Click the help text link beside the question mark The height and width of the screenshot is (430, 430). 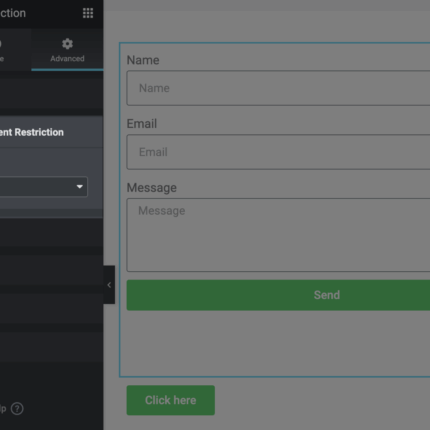pos(3,409)
